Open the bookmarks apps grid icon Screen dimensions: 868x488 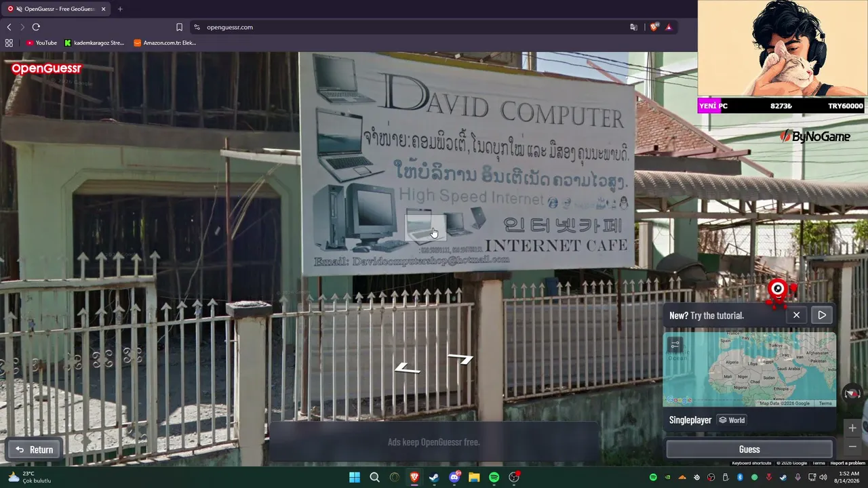[x=9, y=43]
